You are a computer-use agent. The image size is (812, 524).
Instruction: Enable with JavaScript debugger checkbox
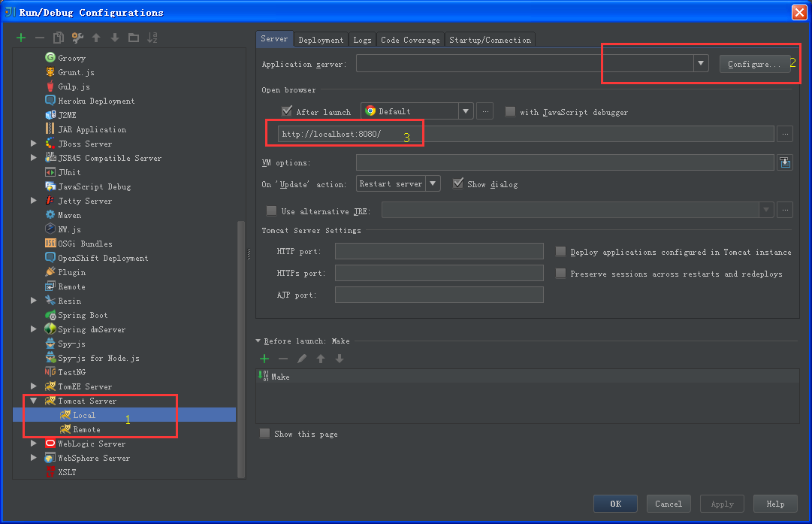[510, 111]
